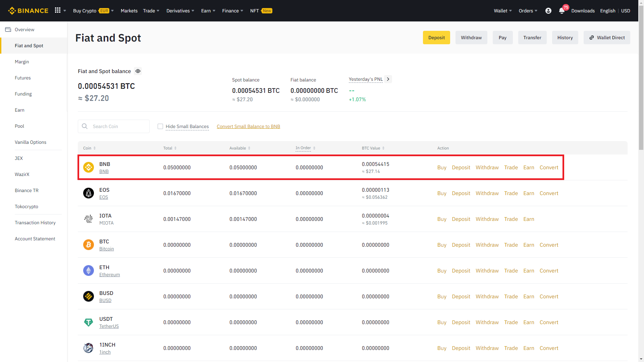The image size is (644, 362).
Task: Enable the Hide Small Balances checkbox
Action: pos(160,126)
